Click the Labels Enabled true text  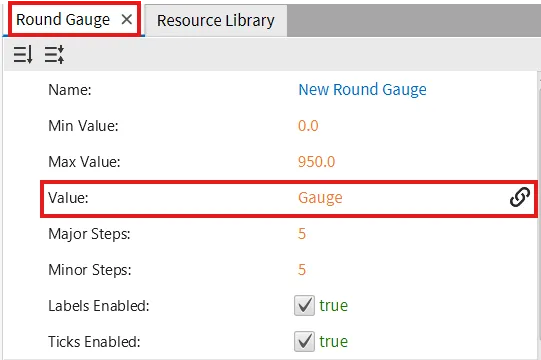pos(334,305)
